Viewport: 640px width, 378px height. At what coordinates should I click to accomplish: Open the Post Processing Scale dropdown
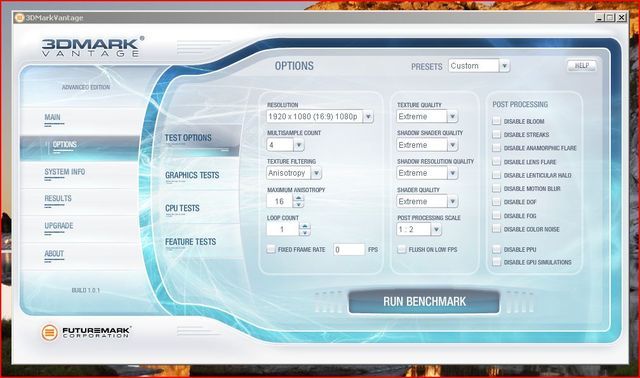[x=436, y=229]
